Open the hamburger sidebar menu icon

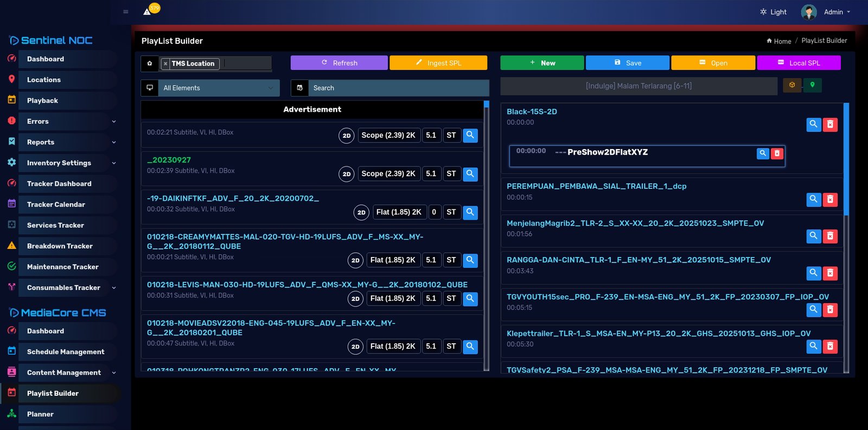126,11
